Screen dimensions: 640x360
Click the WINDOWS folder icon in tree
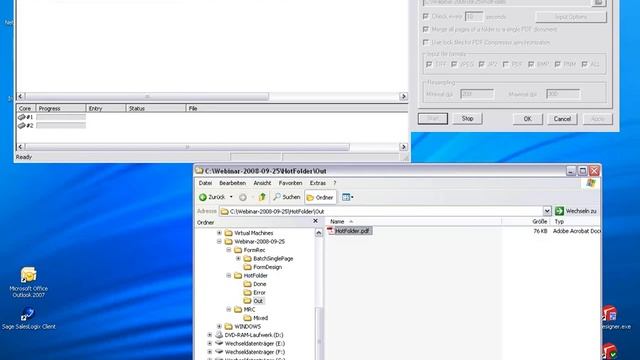pos(229,327)
